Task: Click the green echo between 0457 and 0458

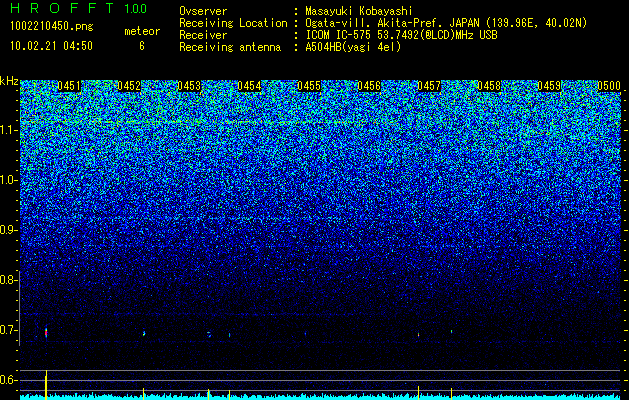Action: coord(451,331)
